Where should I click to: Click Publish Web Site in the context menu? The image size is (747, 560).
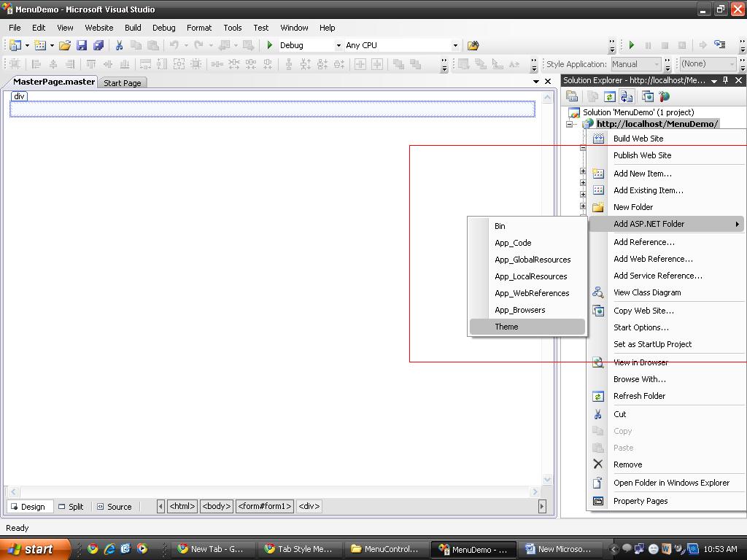[667, 155]
